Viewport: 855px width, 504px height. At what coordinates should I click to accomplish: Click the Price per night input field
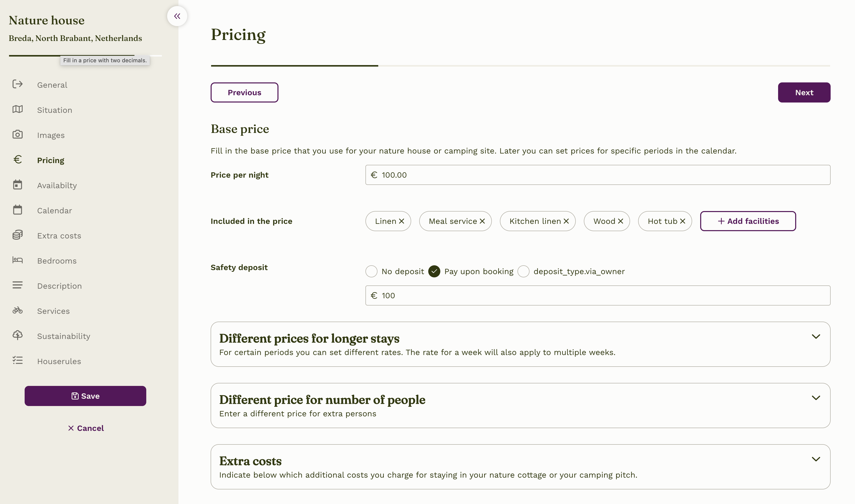click(x=597, y=175)
